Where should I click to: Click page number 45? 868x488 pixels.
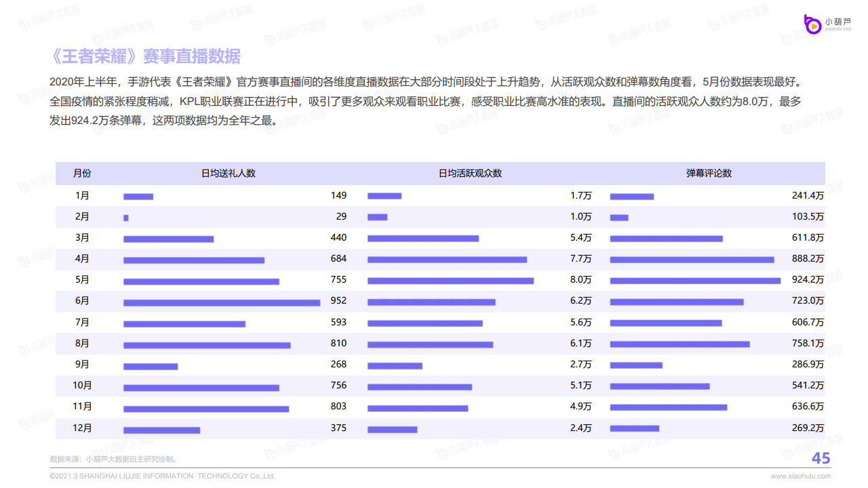coord(821,459)
